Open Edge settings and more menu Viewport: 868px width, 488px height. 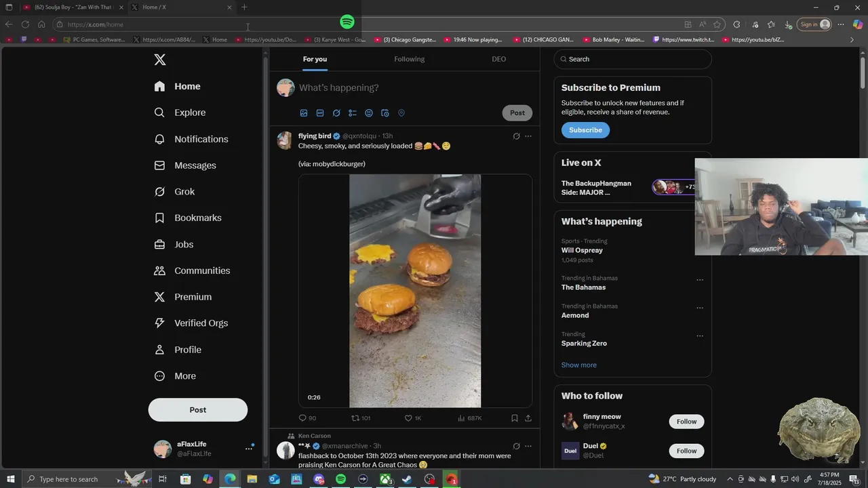pos(841,24)
